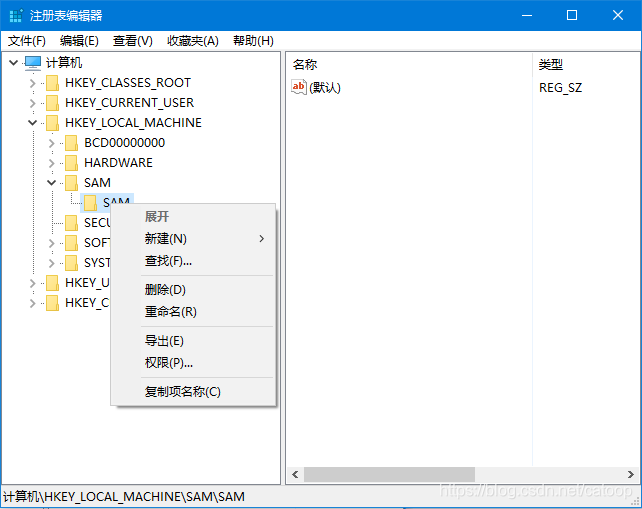Select the HKEY_CLASSES_ROOT tree label

point(128,83)
